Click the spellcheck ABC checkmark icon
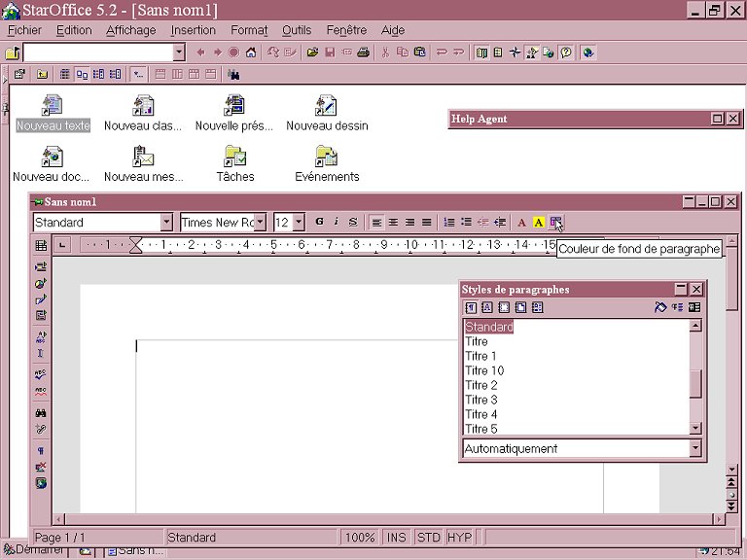 (41, 373)
